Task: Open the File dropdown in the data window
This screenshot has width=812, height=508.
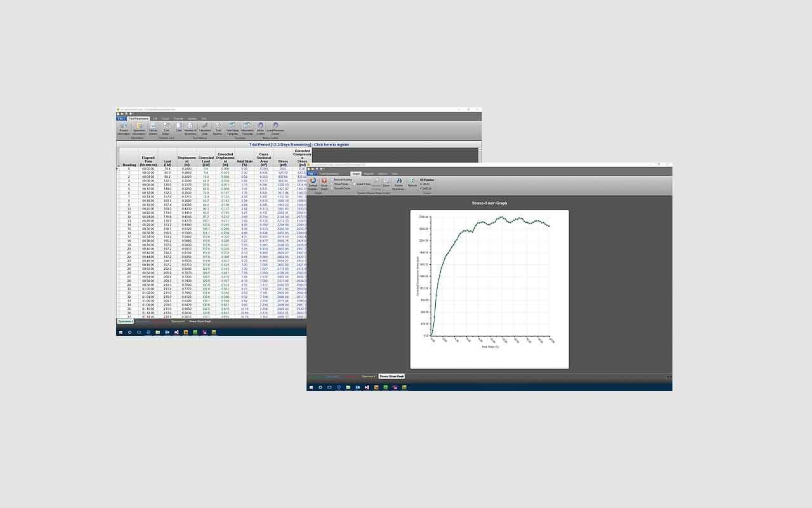Action: point(121,119)
